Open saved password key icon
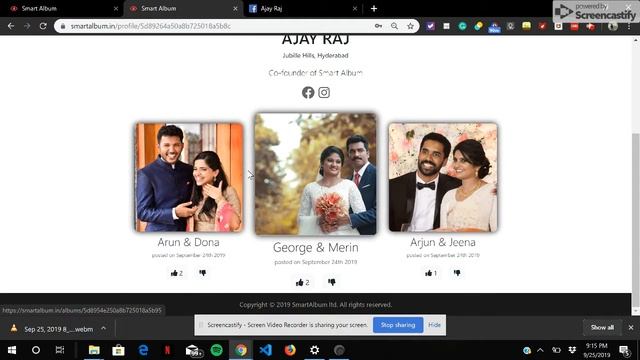 (378, 26)
